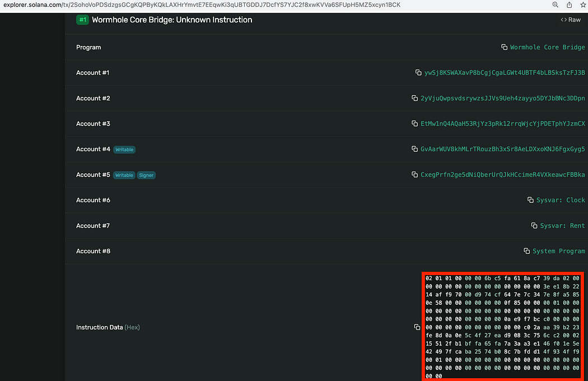The width and height of the screenshot is (588, 381).
Task: Click the browser zoom magnifier icon
Action: click(x=556, y=5)
